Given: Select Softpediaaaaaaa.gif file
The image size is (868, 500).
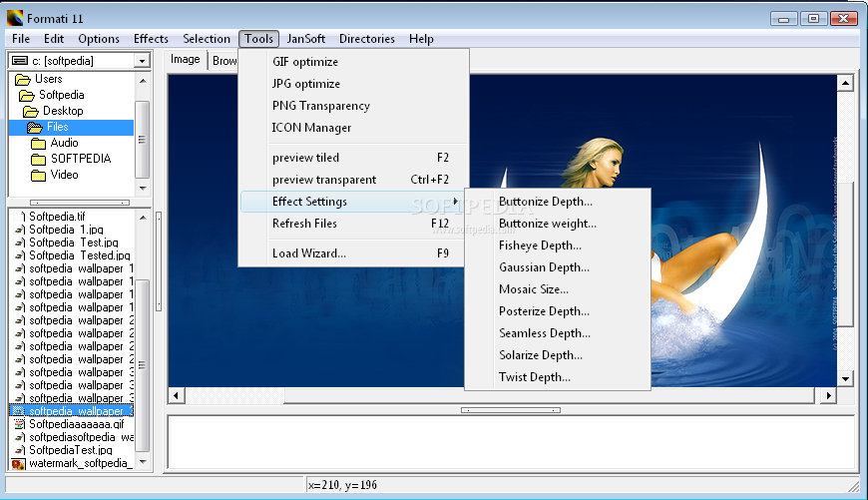Looking at the screenshot, I should 77,424.
